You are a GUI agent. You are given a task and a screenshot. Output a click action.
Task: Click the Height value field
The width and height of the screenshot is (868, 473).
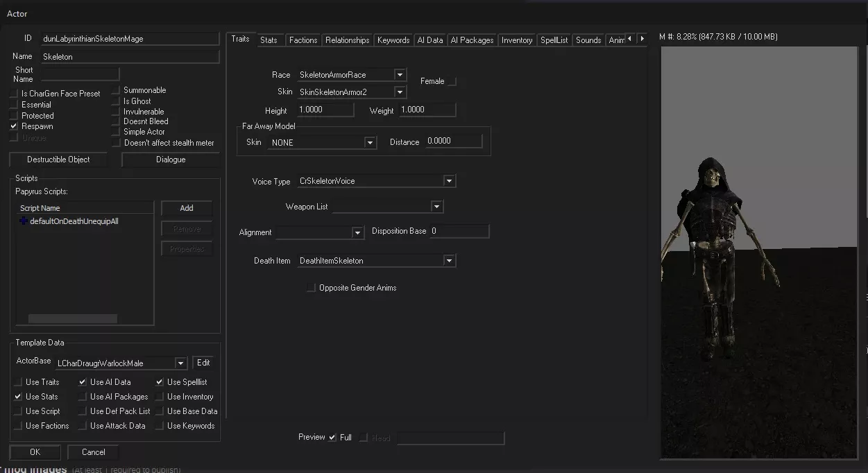[x=325, y=110]
